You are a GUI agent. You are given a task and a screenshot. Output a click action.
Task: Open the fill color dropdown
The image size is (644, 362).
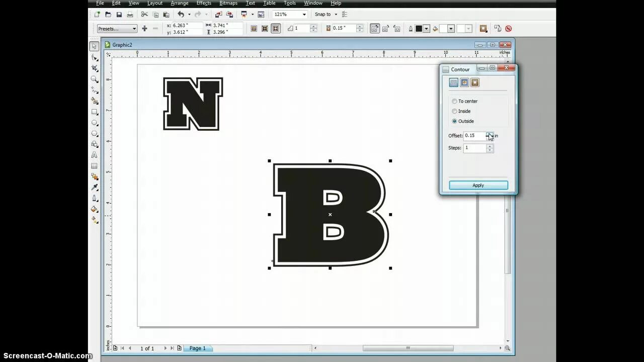click(451, 29)
